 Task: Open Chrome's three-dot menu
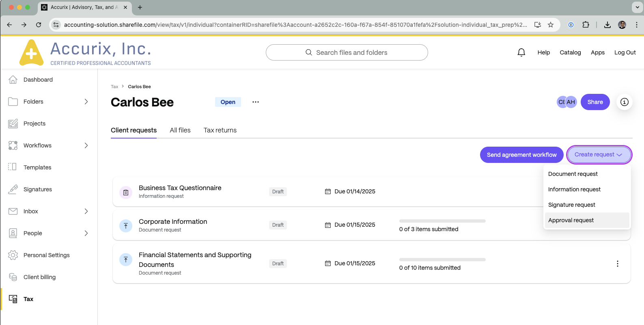click(636, 25)
